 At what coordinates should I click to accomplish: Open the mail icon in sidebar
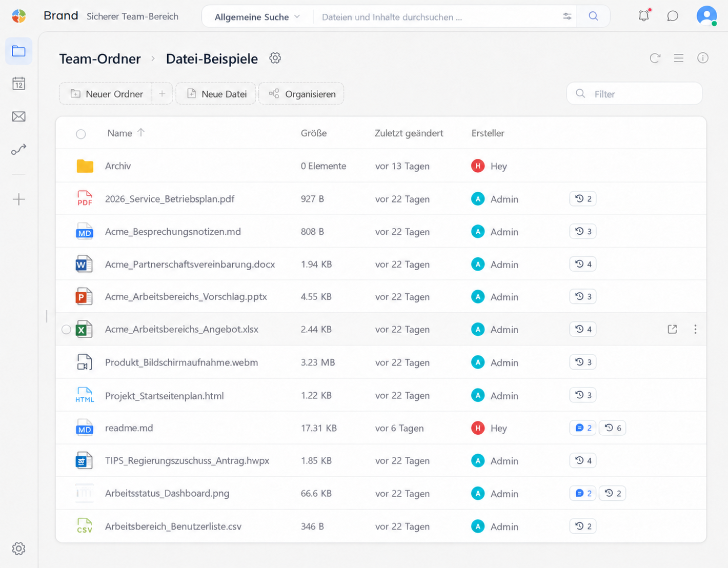point(19,116)
